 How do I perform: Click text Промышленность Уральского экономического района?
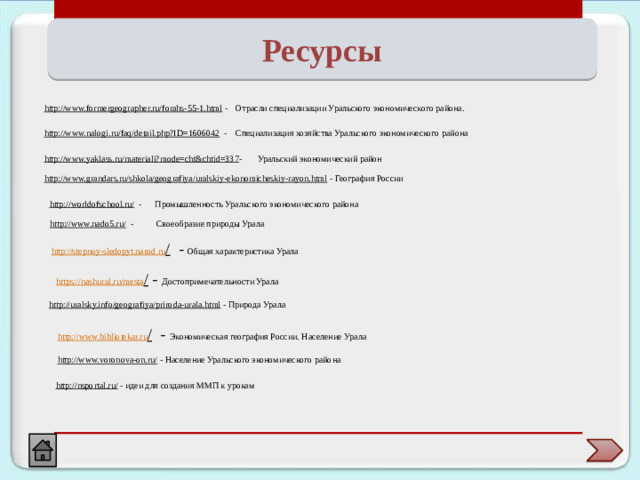point(256,204)
